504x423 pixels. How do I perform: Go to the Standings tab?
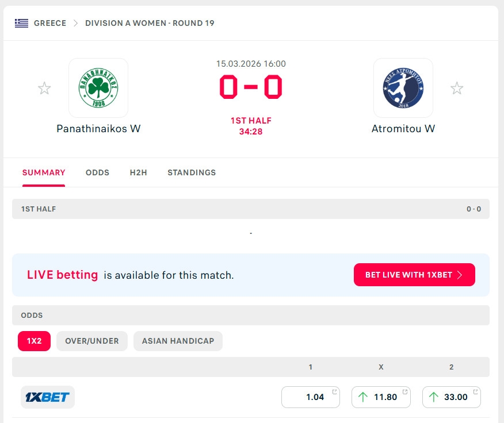pyautogui.click(x=192, y=172)
